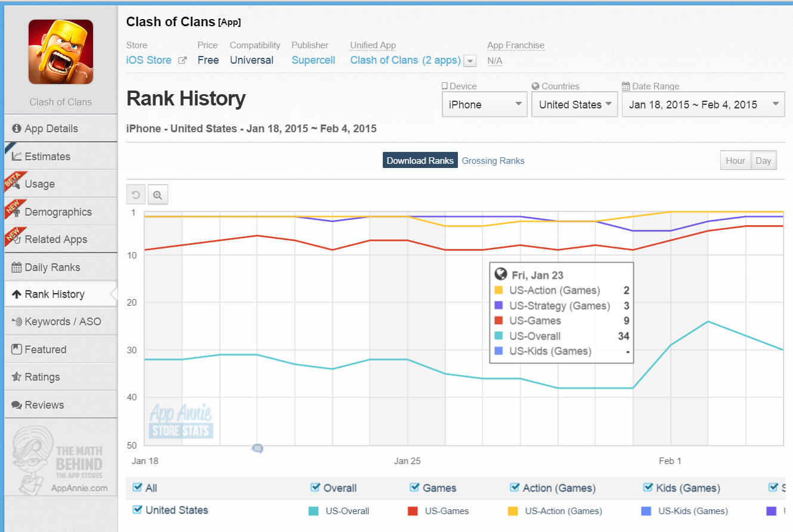Open the Supercell publisher link

pyautogui.click(x=314, y=60)
